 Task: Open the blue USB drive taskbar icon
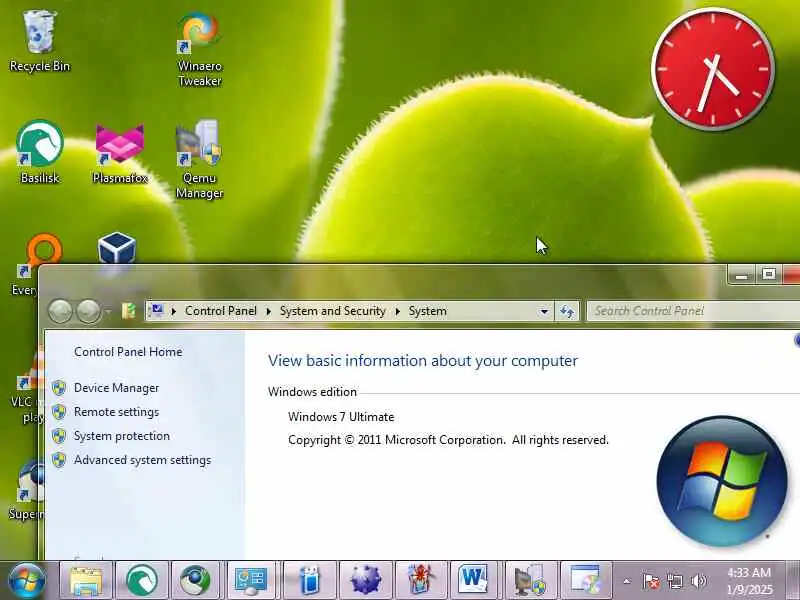click(309, 581)
